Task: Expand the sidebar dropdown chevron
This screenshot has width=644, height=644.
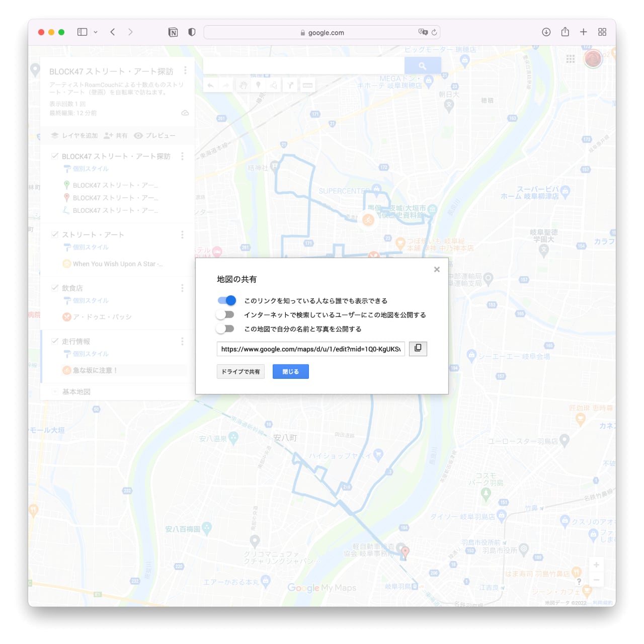Action: tap(96, 32)
